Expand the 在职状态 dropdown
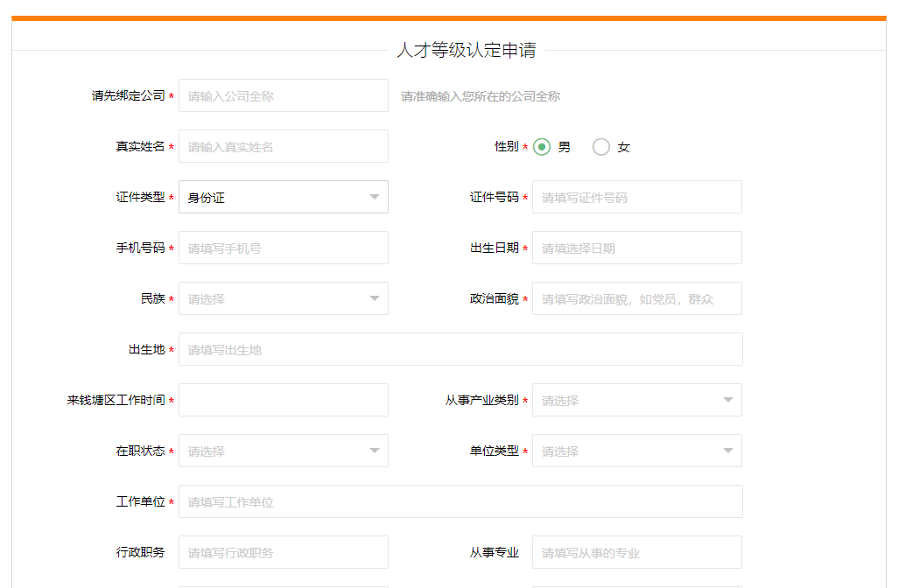 (283, 451)
